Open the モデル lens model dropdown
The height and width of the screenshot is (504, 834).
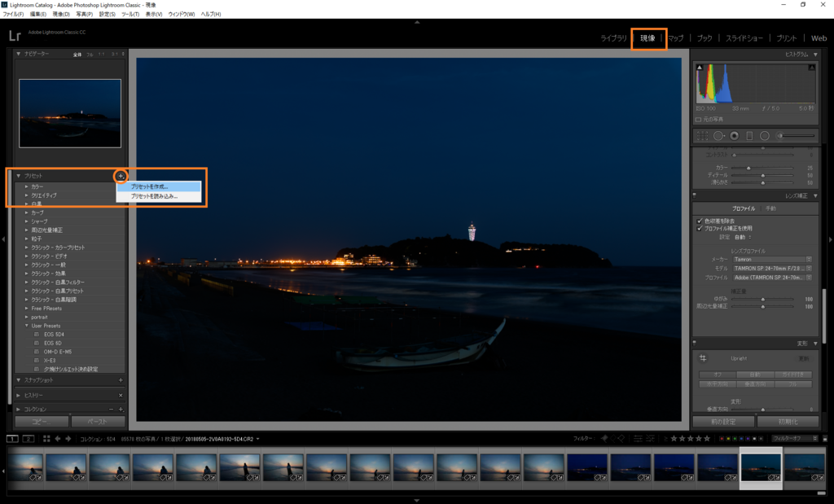(x=772, y=269)
